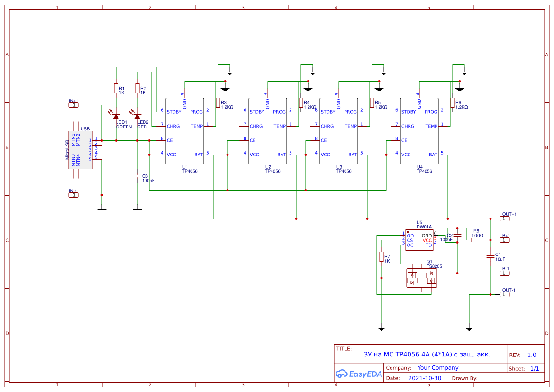Click the CHRG pin label on U1
The image size is (554, 392).
pos(173,126)
